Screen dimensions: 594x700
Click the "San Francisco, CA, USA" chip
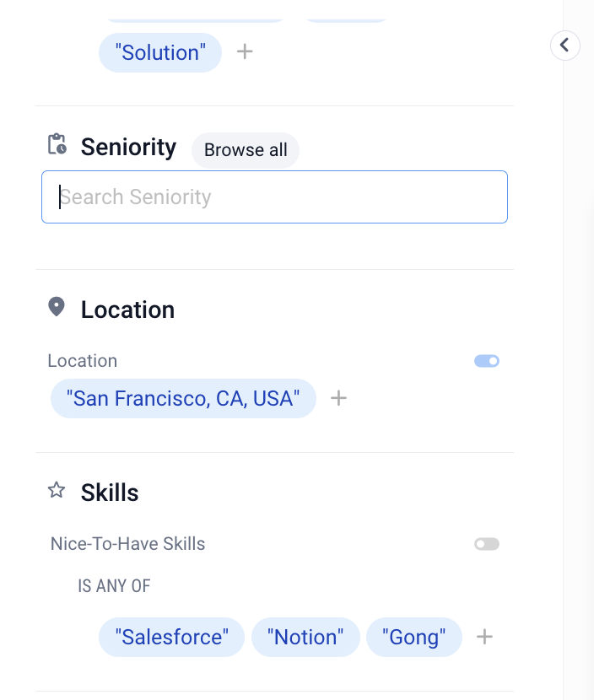[x=183, y=398]
